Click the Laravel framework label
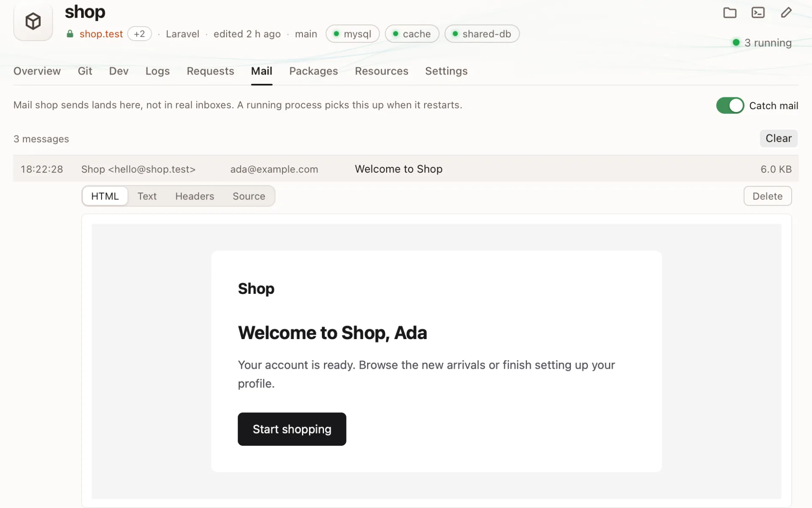This screenshot has width=812, height=508. click(x=182, y=34)
